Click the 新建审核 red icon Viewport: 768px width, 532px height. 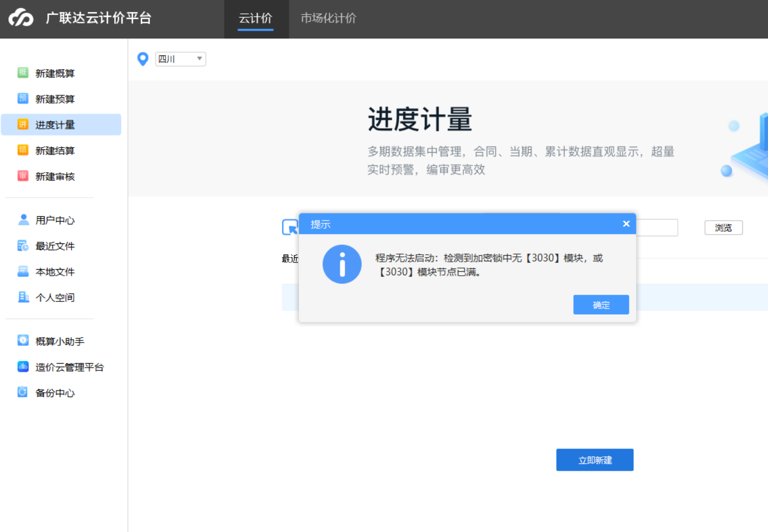click(x=23, y=176)
